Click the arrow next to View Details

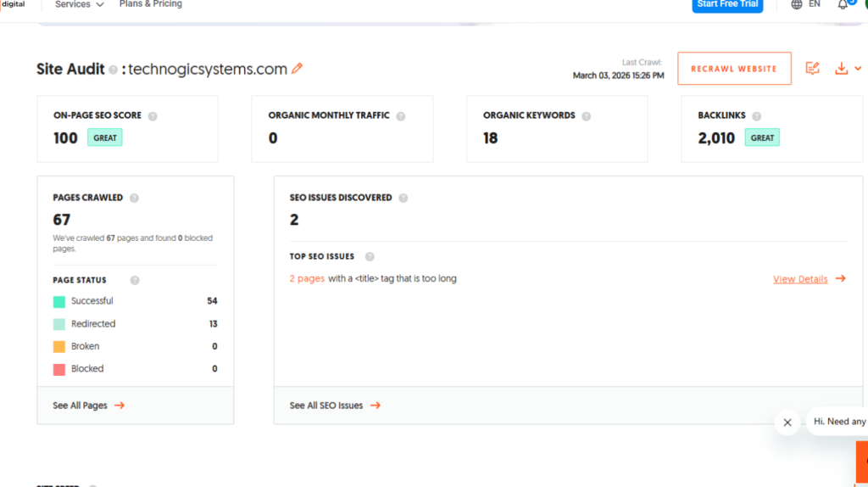click(x=840, y=278)
